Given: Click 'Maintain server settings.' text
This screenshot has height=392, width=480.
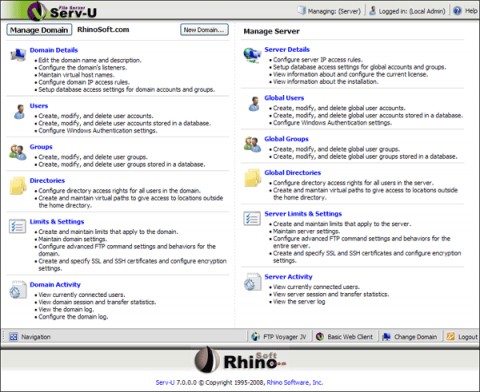Looking at the screenshot, I should (x=306, y=231).
